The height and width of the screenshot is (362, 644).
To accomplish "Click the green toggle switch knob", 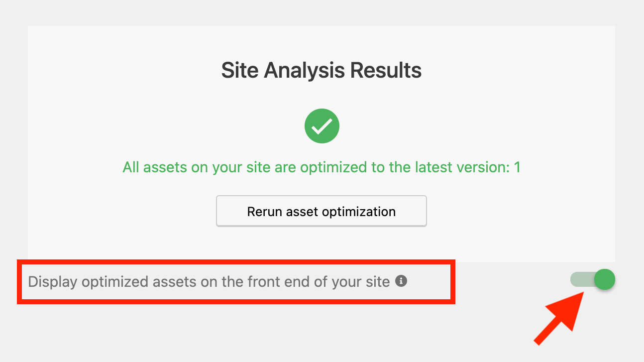I will point(604,279).
